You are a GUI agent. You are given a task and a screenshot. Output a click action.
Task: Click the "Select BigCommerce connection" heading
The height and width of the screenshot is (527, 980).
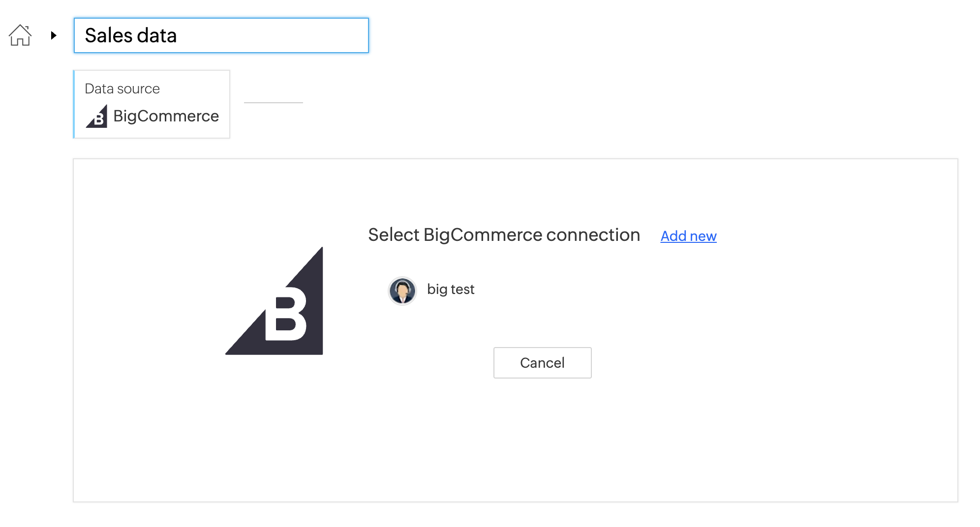tap(504, 235)
